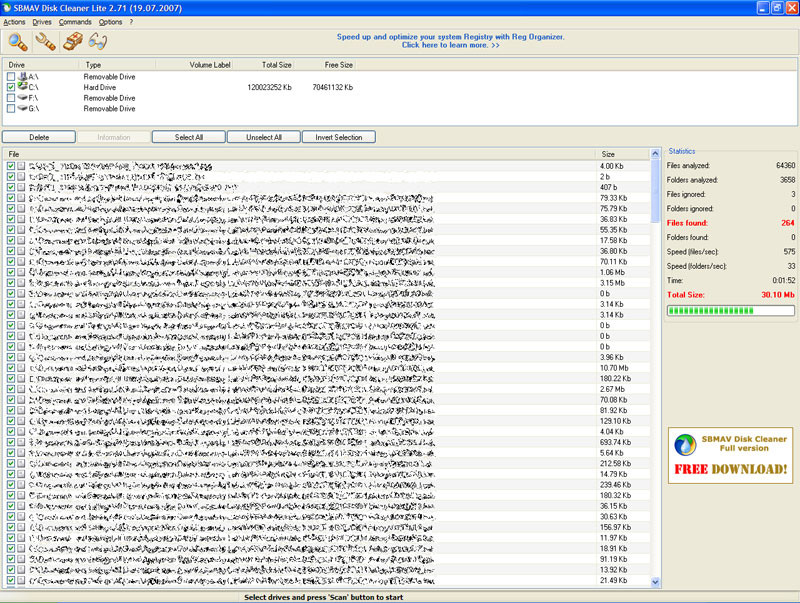Click the file icon in the 693.74 Kb row

coord(21,442)
